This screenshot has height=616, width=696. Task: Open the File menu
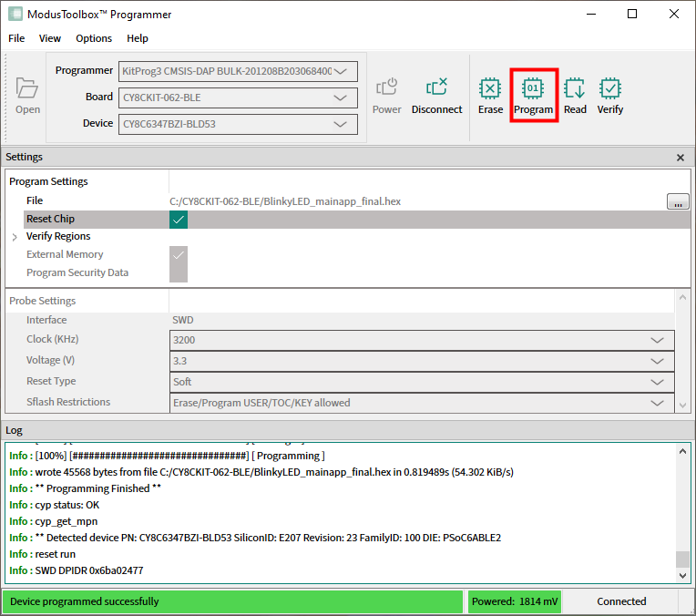16,38
